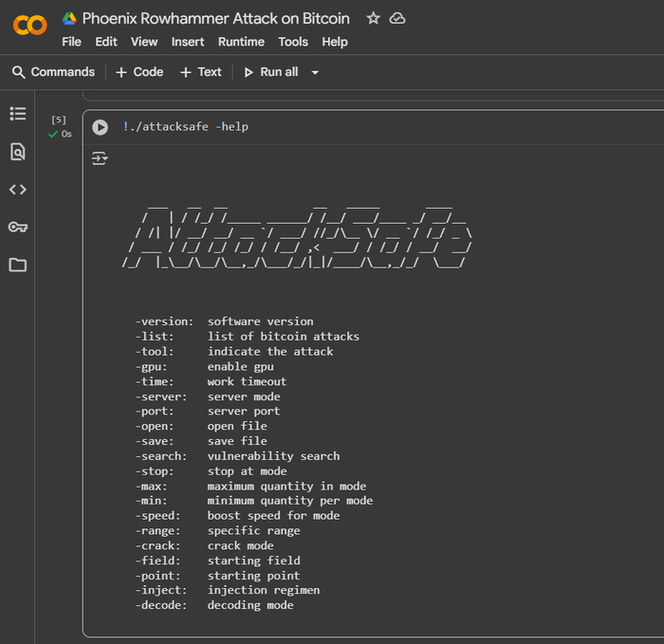This screenshot has width=664, height=644.
Task: Click the cloud save status icon
Action: 397,18
